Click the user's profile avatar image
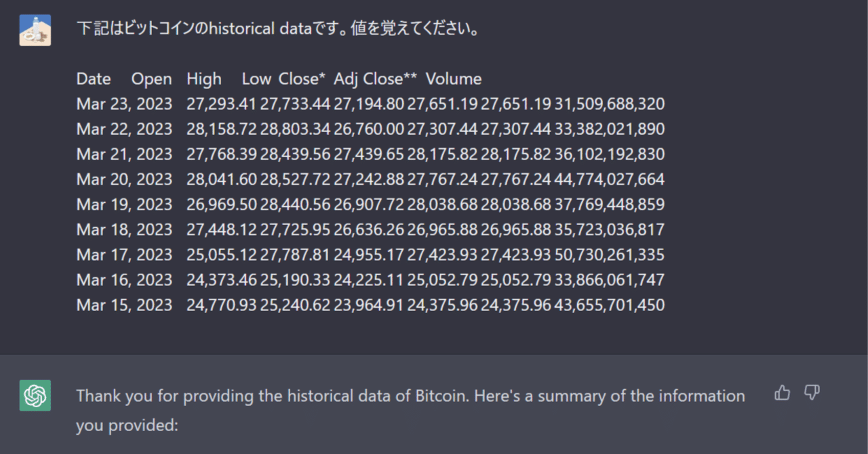This screenshot has height=454, width=868. tap(35, 30)
